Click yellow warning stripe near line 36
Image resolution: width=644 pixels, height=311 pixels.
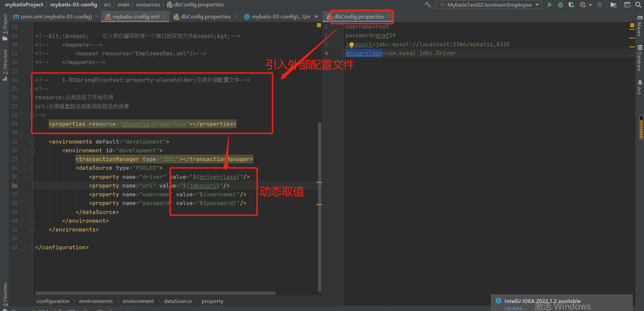coord(319,183)
